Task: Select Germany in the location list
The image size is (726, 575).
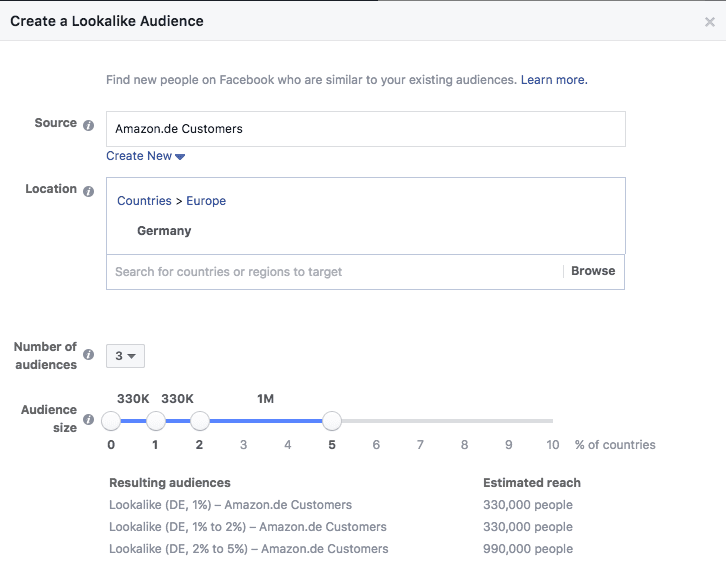Action: (x=164, y=231)
